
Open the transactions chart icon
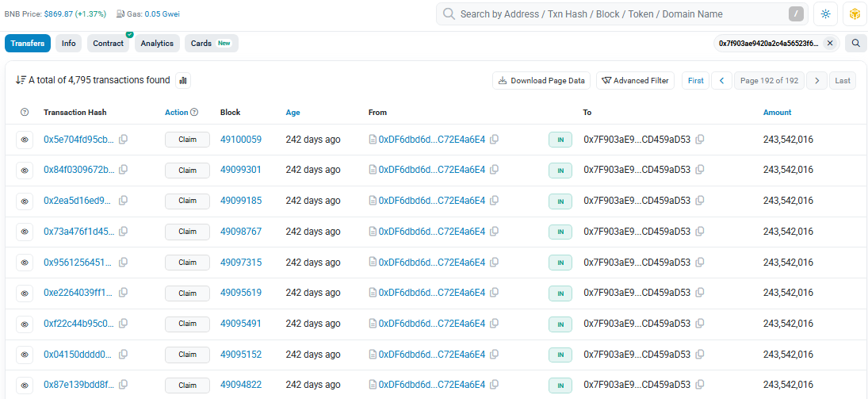(183, 80)
